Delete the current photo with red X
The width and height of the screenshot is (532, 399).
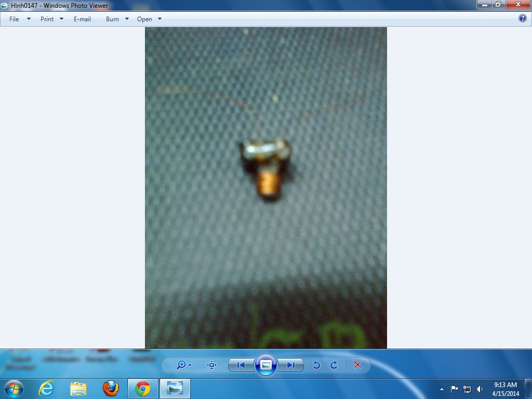click(x=357, y=365)
